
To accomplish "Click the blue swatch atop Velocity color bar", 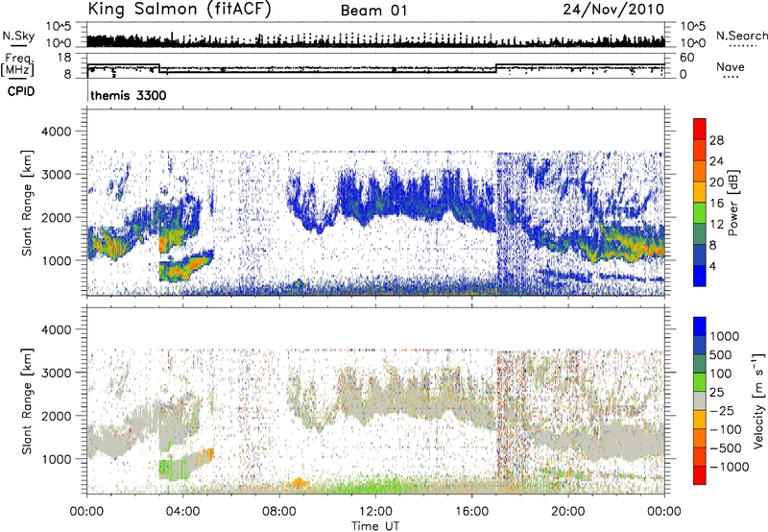I will (700, 326).
